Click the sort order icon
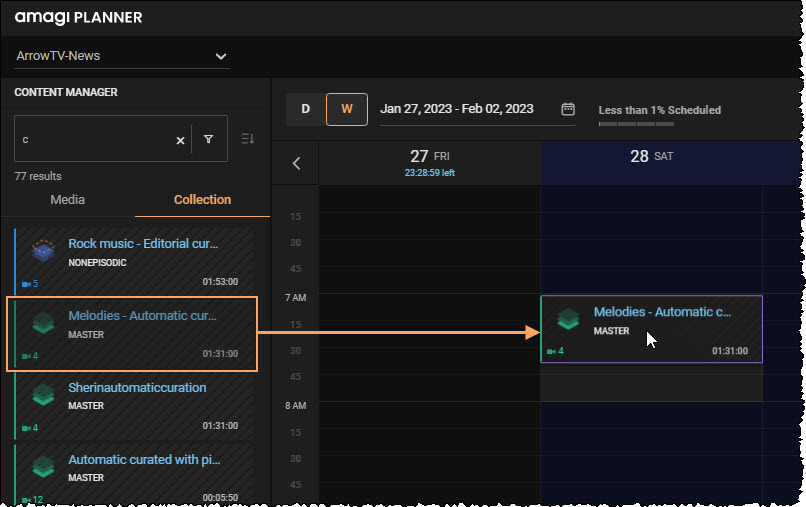Viewport: 806px width, 507px height. coord(248,138)
